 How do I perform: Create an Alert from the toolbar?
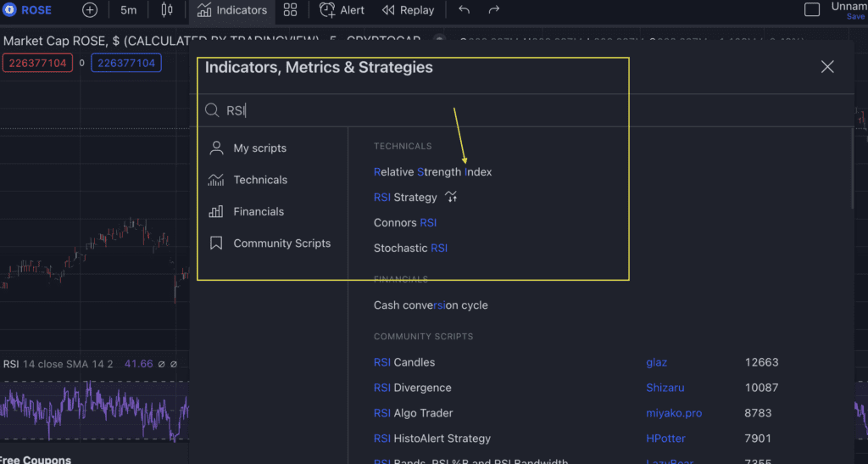[342, 10]
